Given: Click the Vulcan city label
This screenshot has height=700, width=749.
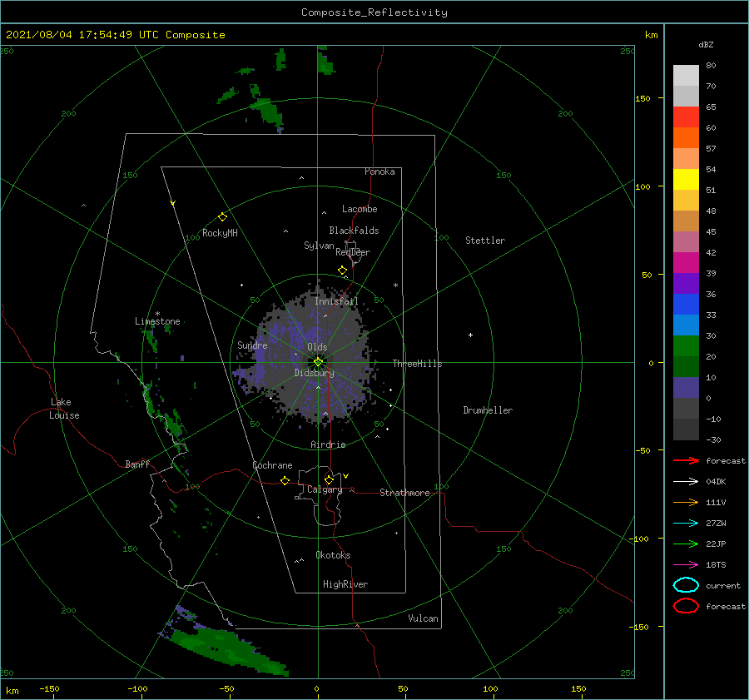Looking at the screenshot, I should tap(423, 618).
